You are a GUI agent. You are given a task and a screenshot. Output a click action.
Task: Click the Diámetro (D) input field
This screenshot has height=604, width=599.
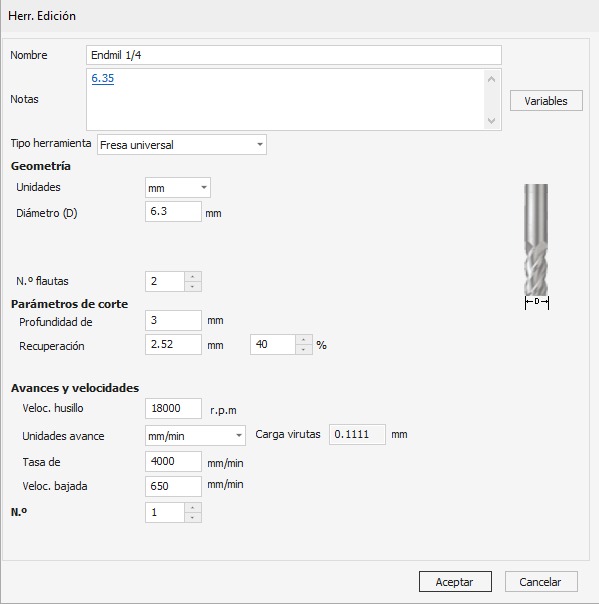[x=173, y=211]
